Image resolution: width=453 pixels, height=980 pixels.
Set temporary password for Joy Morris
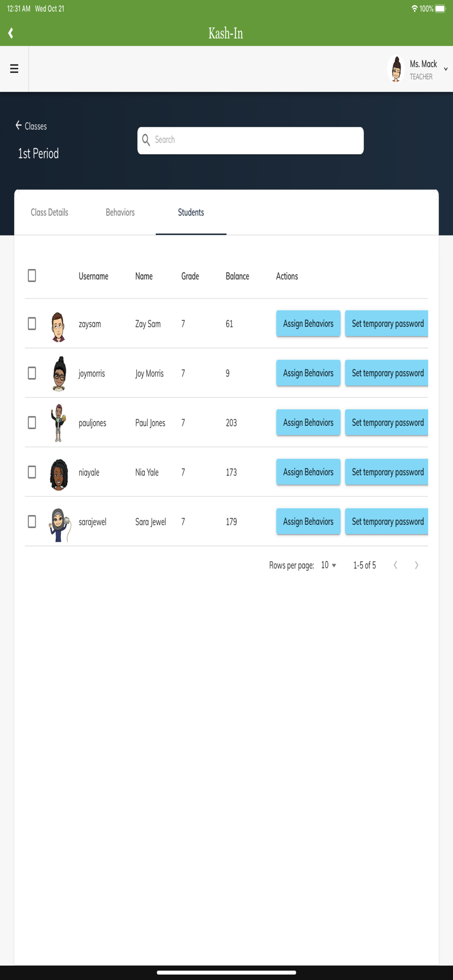click(x=387, y=373)
